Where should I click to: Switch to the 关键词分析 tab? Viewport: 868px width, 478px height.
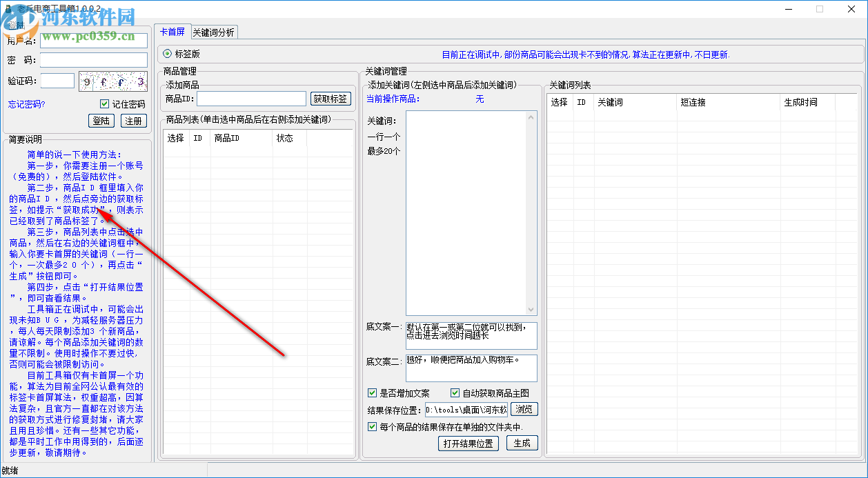point(213,32)
